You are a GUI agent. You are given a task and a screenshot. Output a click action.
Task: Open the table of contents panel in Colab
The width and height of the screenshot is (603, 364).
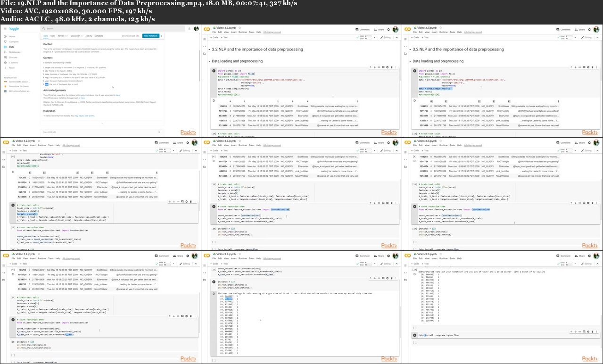(204, 38)
